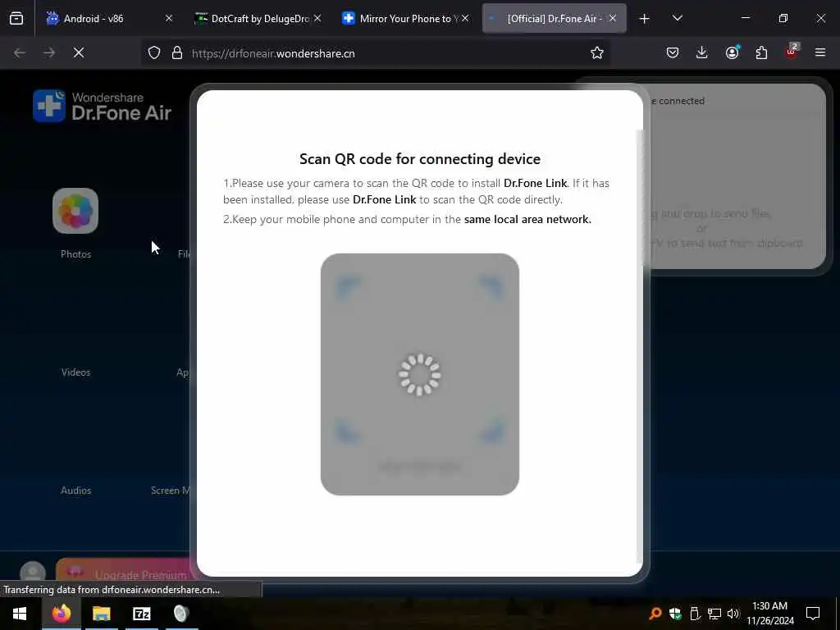The width and height of the screenshot is (840, 630).
Task: Open the Firefox hamburger menu
Action: pyautogui.click(x=820, y=52)
